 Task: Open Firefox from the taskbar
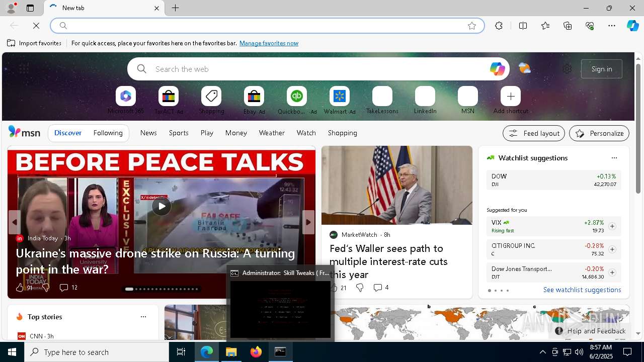pos(256,352)
